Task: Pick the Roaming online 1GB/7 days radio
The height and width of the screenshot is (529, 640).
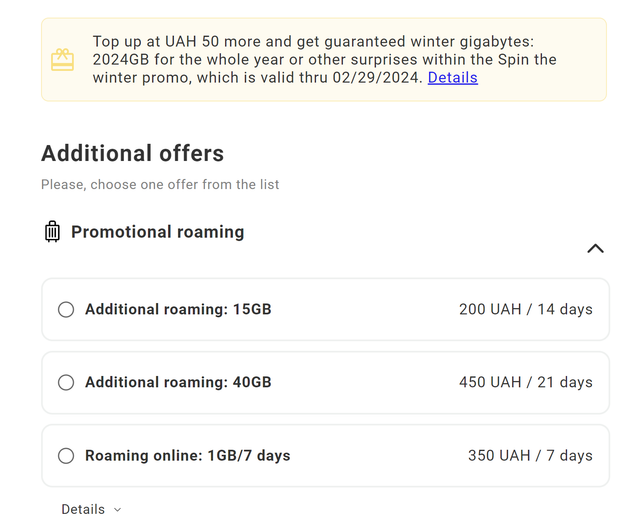Action: tap(66, 456)
